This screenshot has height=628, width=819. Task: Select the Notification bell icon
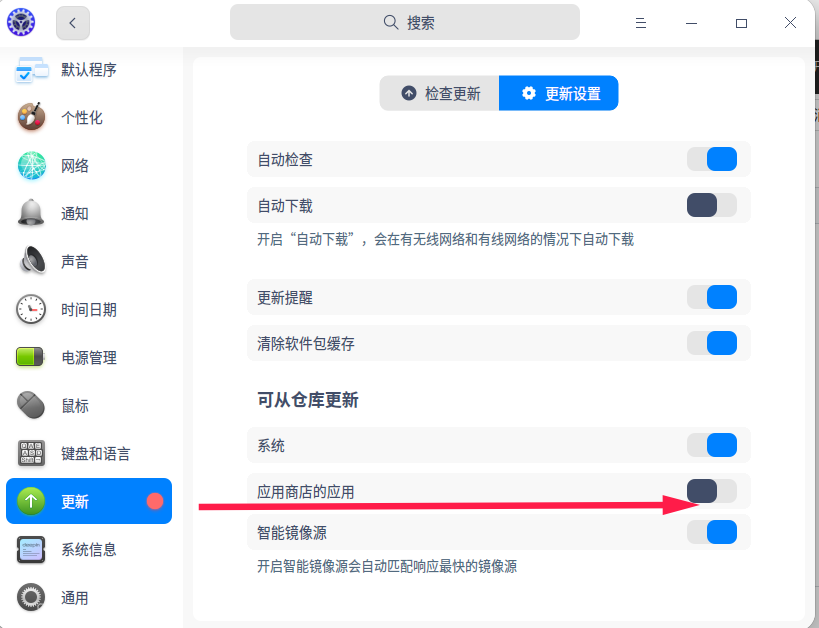(32, 214)
